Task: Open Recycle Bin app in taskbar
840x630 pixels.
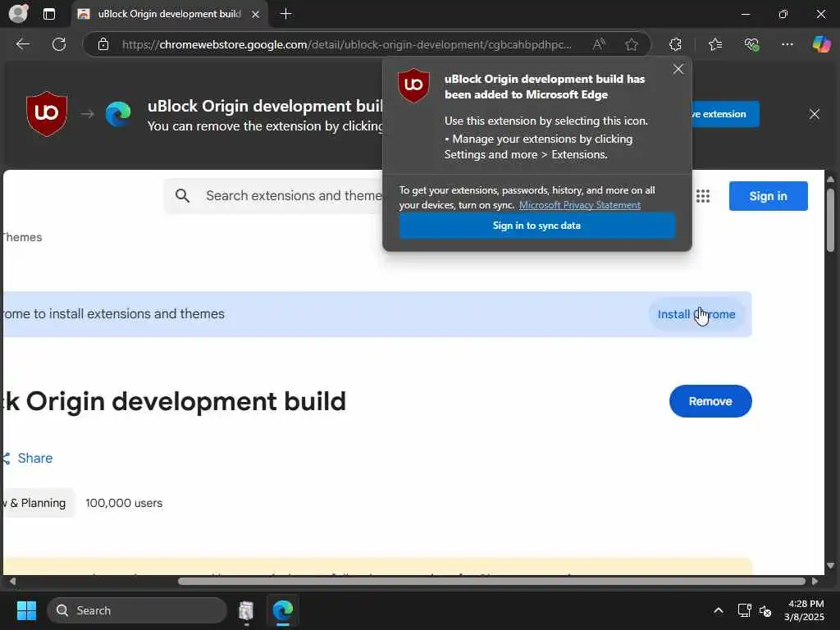Action: coord(246,610)
